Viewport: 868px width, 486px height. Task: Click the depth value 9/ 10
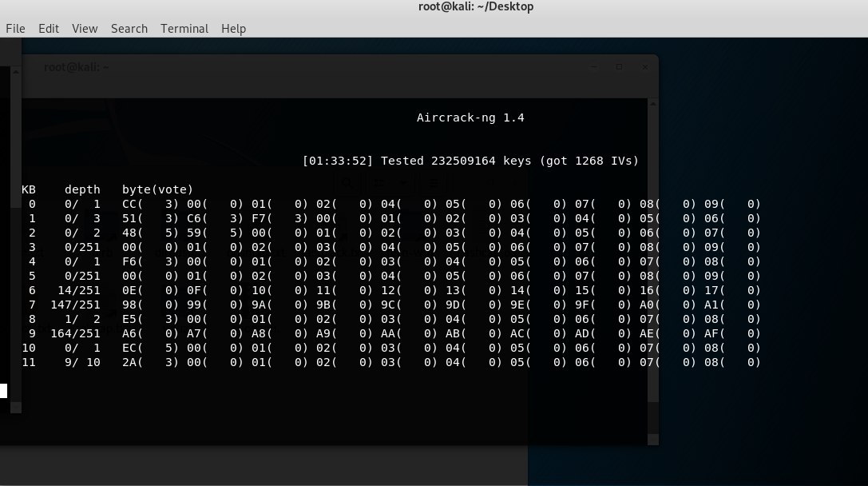click(x=82, y=362)
